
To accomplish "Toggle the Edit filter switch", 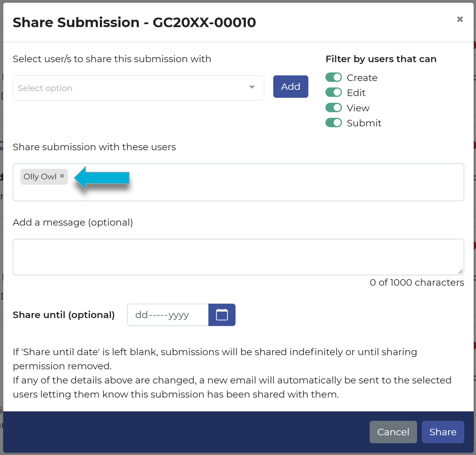I will tap(334, 92).
